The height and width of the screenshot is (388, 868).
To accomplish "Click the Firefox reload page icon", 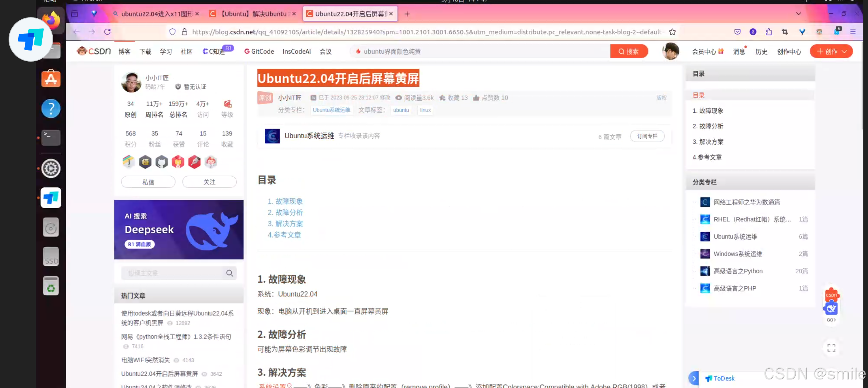I will [107, 32].
